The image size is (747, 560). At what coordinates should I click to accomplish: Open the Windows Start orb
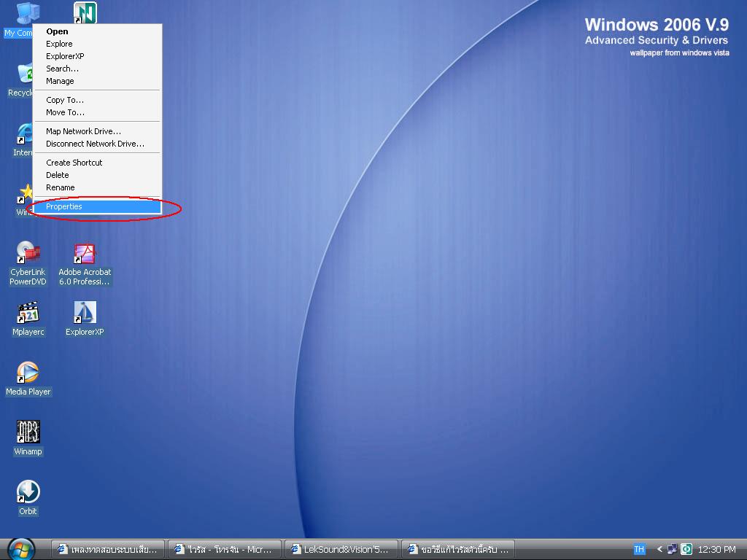[21, 550]
